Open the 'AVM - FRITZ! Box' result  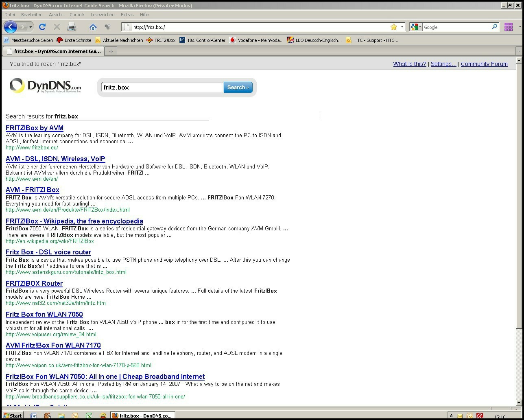pos(33,190)
